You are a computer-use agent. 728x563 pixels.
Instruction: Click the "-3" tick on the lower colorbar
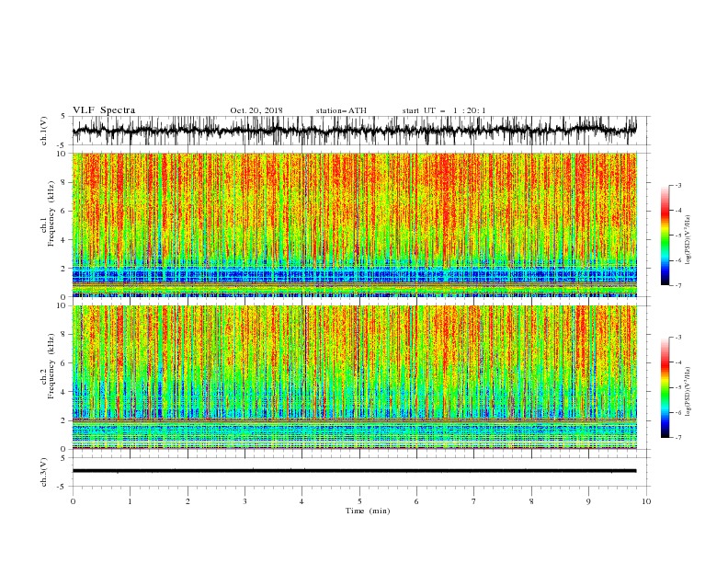click(x=678, y=338)
